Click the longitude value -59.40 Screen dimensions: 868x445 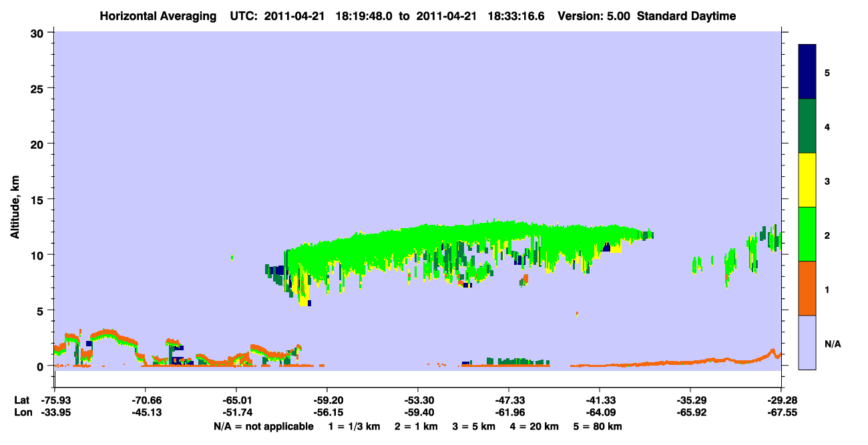tap(418, 412)
